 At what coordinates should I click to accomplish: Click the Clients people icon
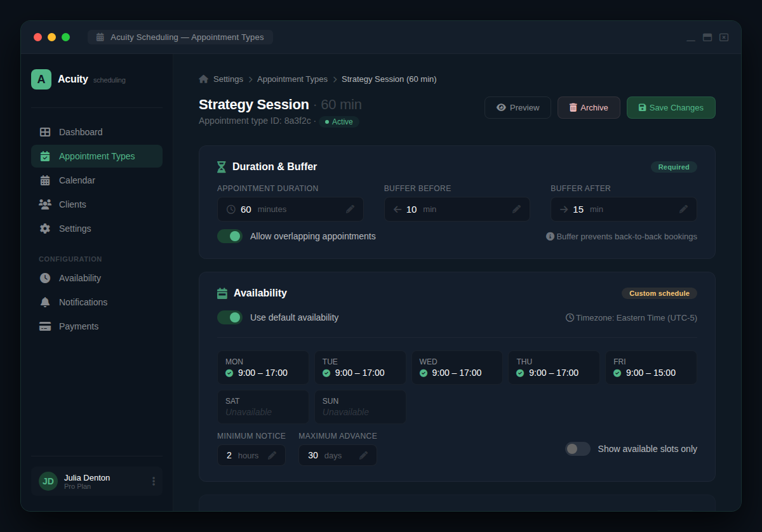point(45,204)
